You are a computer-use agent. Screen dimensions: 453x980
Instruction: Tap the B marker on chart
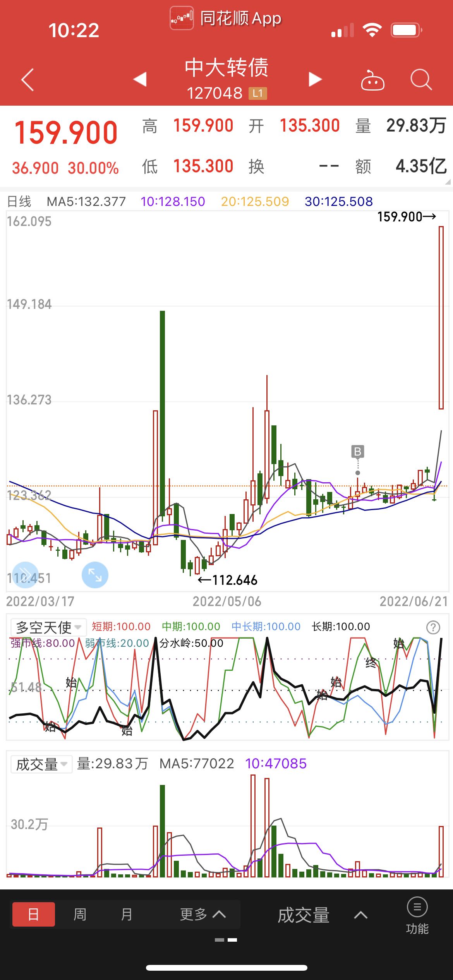click(x=358, y=451)
